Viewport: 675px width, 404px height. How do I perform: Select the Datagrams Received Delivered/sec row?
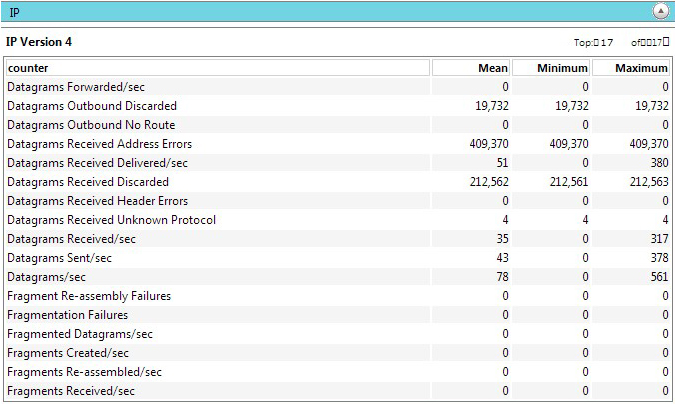[x=338, y=163]
